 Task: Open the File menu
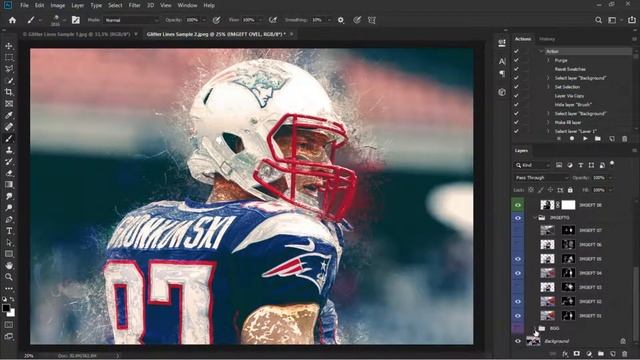(x=24, y=5)
